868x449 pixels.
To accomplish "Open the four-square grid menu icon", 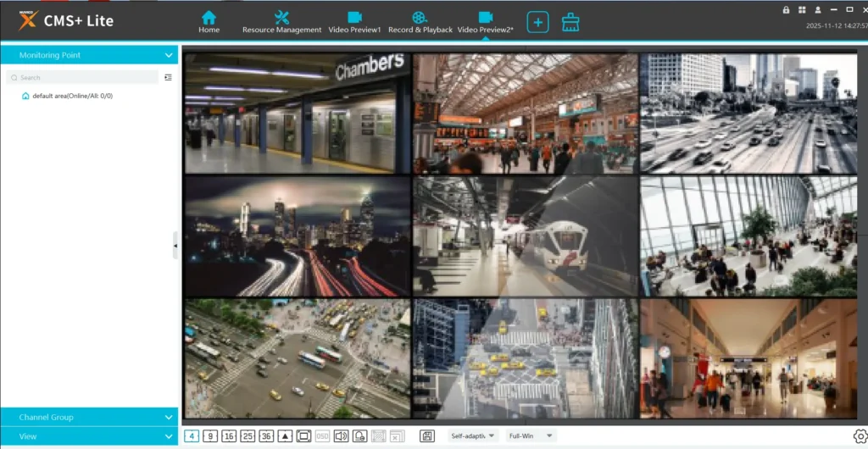I will coord(802,9).
